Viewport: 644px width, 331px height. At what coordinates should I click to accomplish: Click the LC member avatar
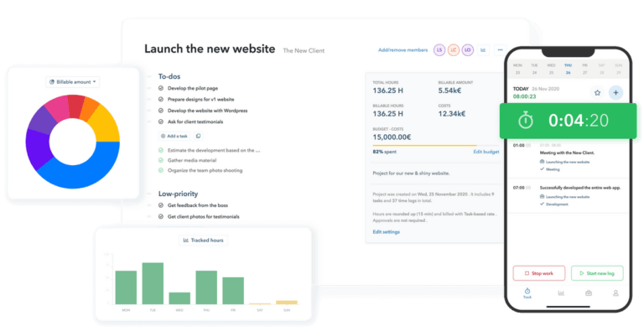point(454,50)
